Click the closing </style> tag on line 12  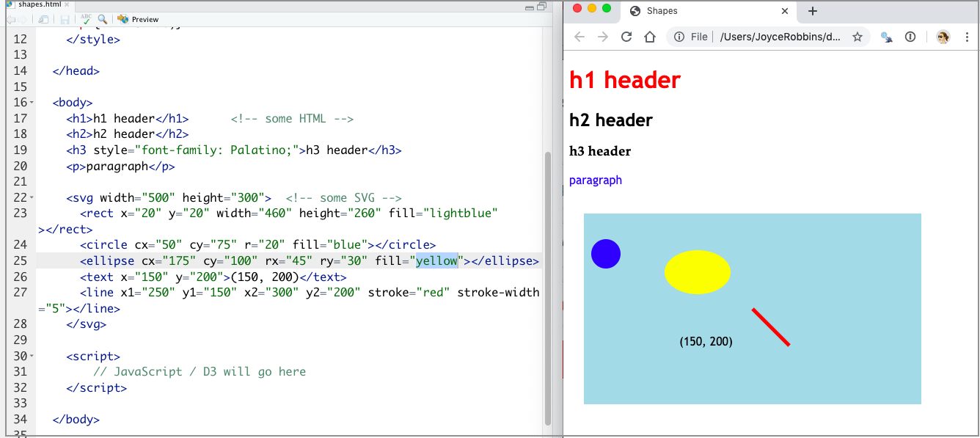click(x=93, y=40)
